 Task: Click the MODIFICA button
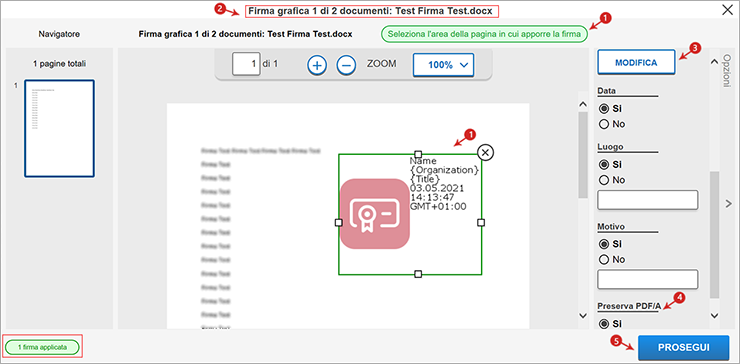(636, 63)
